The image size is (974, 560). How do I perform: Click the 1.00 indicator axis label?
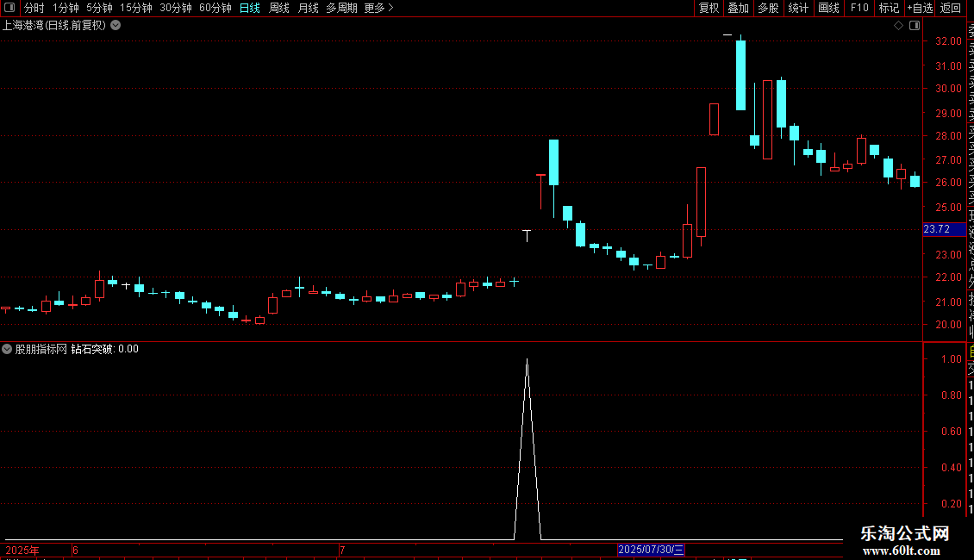tap(952, 359)
